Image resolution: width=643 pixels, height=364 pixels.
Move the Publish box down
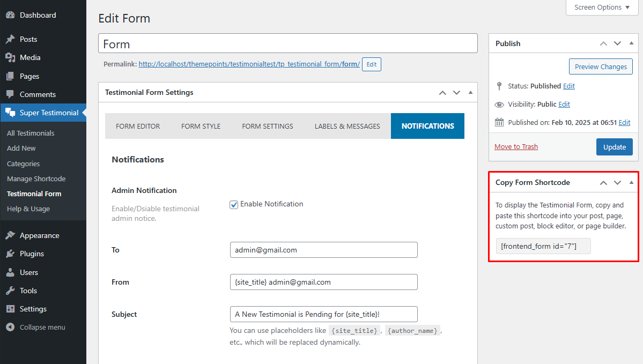pos(617,43)
